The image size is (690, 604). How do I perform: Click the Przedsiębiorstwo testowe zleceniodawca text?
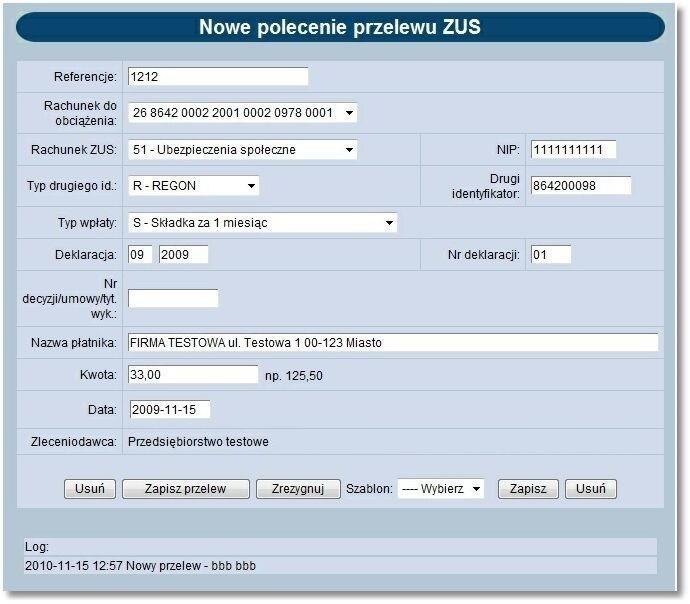click(198, 442)
